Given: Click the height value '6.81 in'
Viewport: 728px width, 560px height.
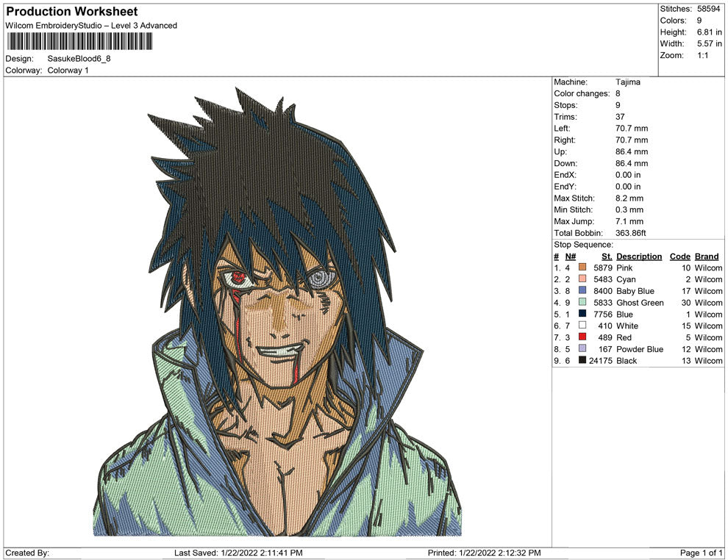Looking at the screenshot, I should click(709, 32).
